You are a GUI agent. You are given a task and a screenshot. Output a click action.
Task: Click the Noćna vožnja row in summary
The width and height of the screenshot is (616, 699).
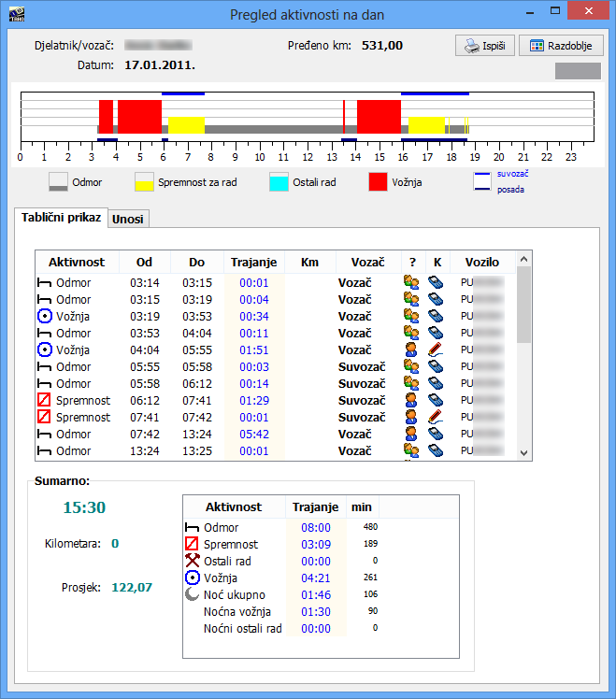[281, 611]
